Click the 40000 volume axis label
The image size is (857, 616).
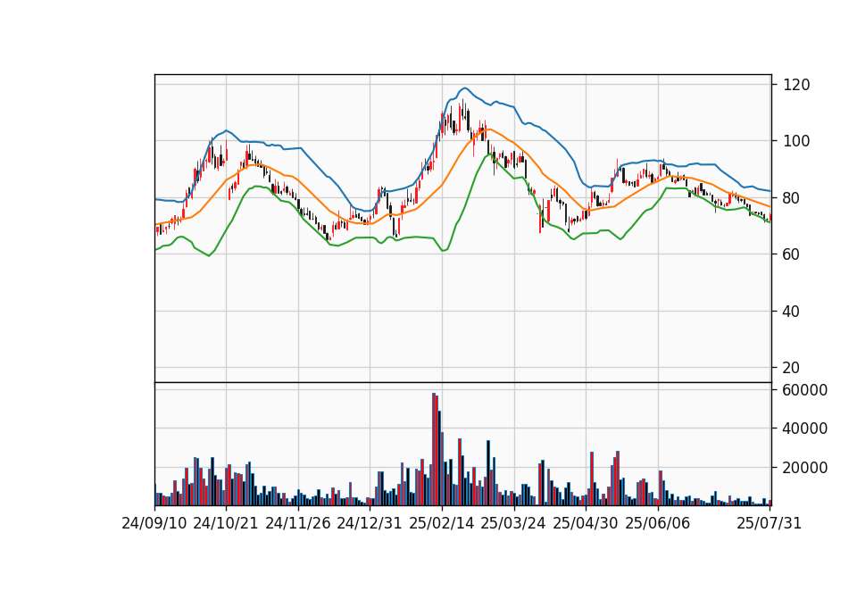[x=805, y=429]
